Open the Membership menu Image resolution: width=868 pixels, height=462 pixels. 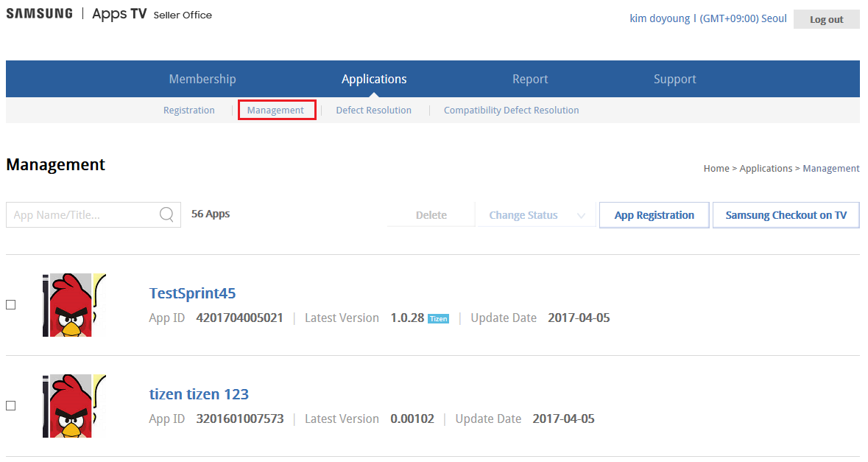click(x=202, y=80)
